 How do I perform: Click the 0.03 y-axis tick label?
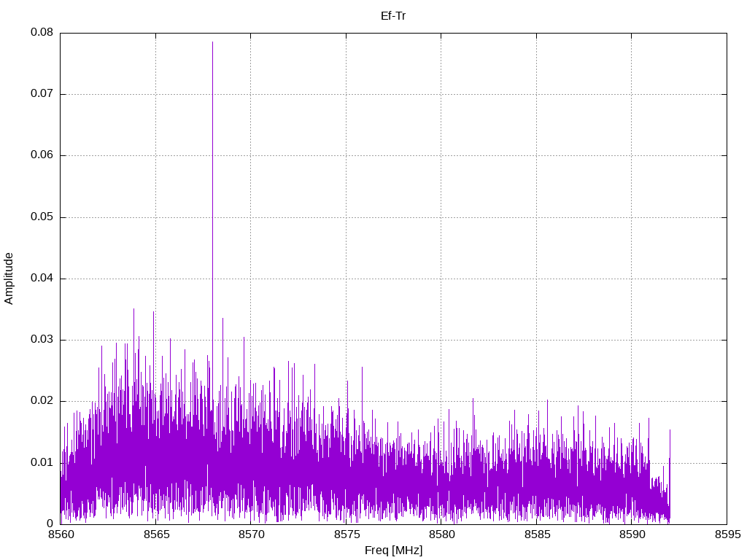coord(42,340)
